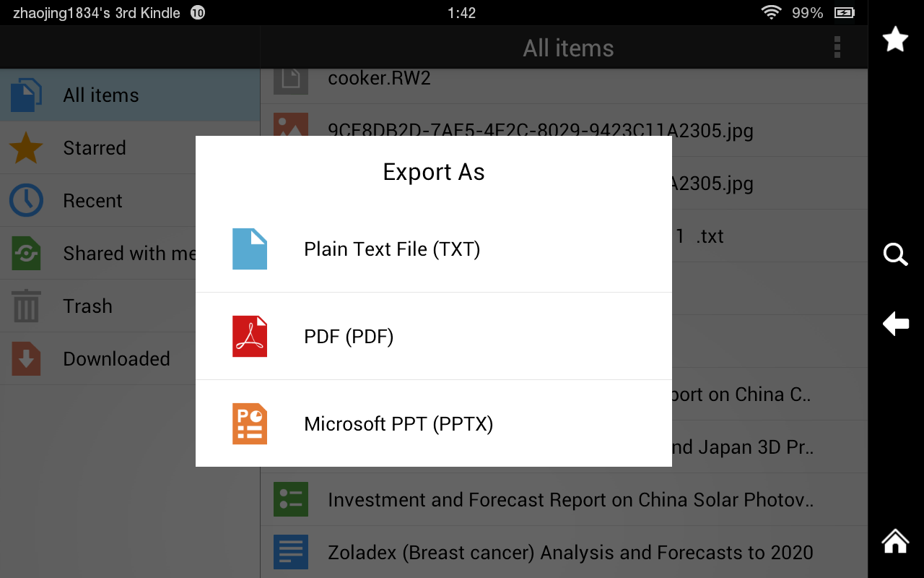The width and height of the screenshot is (924, 578).
Task: Open the Trash folder
Action: (87, 306)
